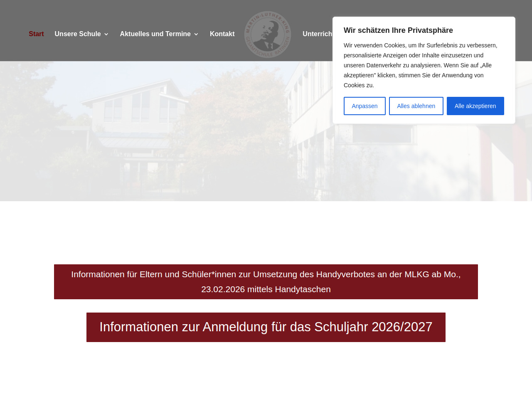The width and height of the screenshot is (532, 399).
Task: Click the cookie heading Wir schätzen Ihre Privatsphäre
Action: 398,30
